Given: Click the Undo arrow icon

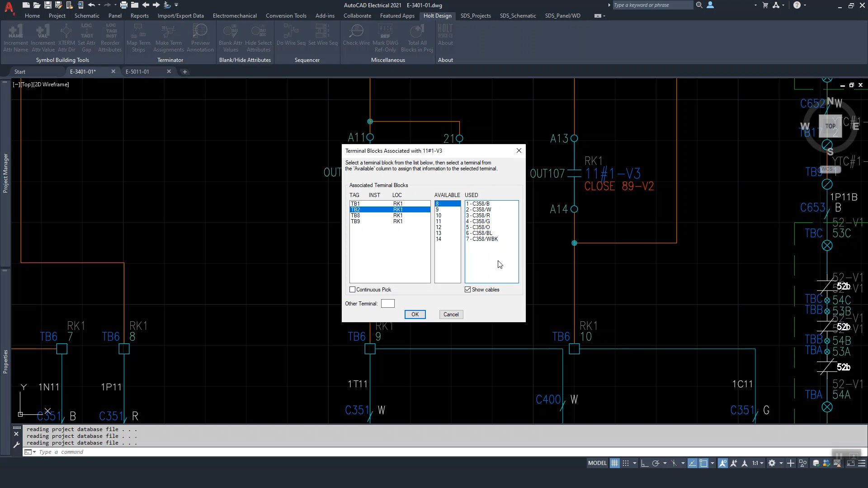Looking at the screenshot, I should [91, 5].
